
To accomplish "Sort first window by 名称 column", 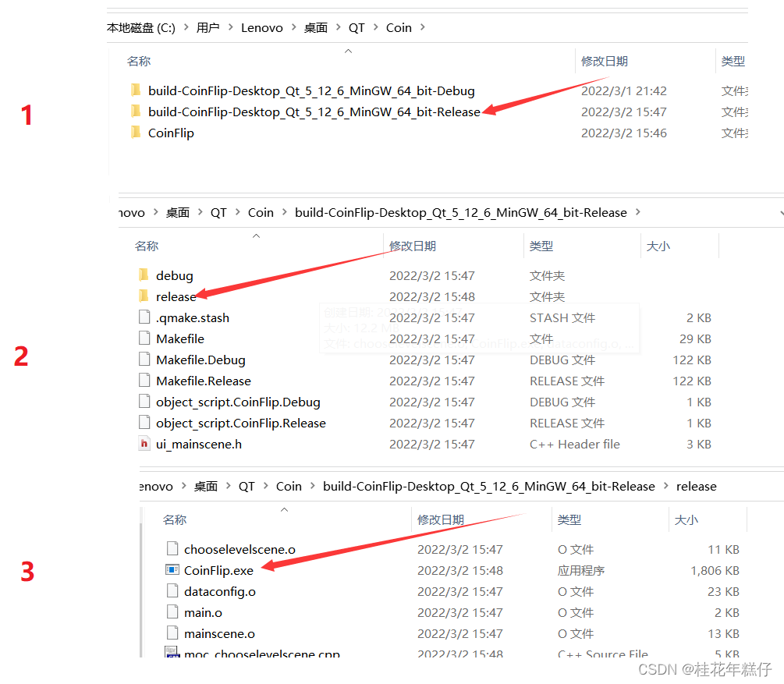I will point(139,61).
